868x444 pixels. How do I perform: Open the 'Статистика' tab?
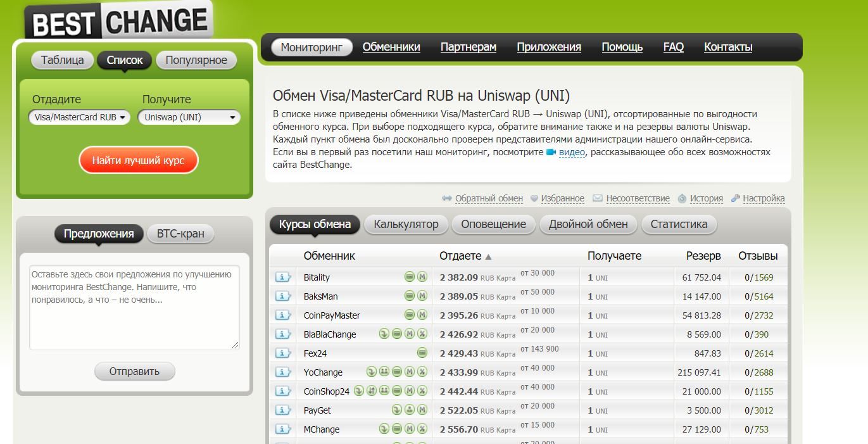pyautogui.click(x=679, y=224)
